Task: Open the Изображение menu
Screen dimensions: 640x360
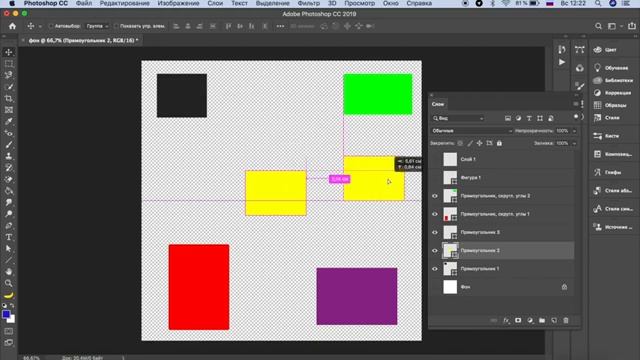Action: point(178,3)
